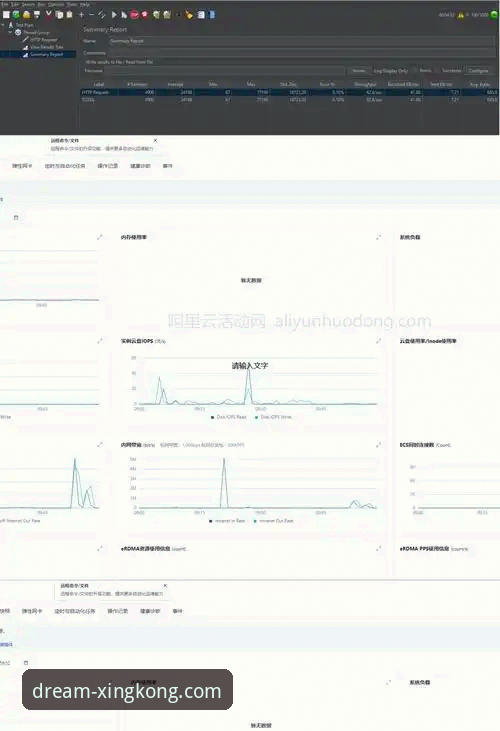The height and width of the screenshot is (731, 500).
Task: Click the JMeter Start (play) toolbar icon
Action: (114, 15)
